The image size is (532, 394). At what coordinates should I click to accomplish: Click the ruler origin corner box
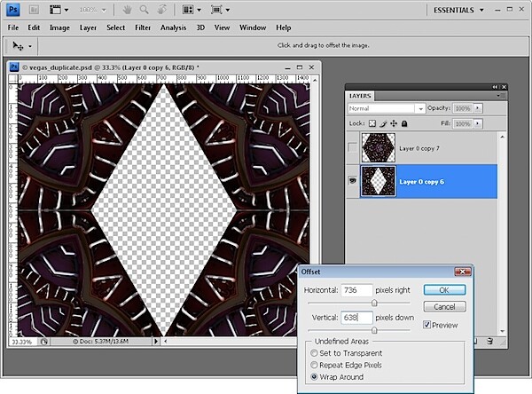(x=12, y=78)
